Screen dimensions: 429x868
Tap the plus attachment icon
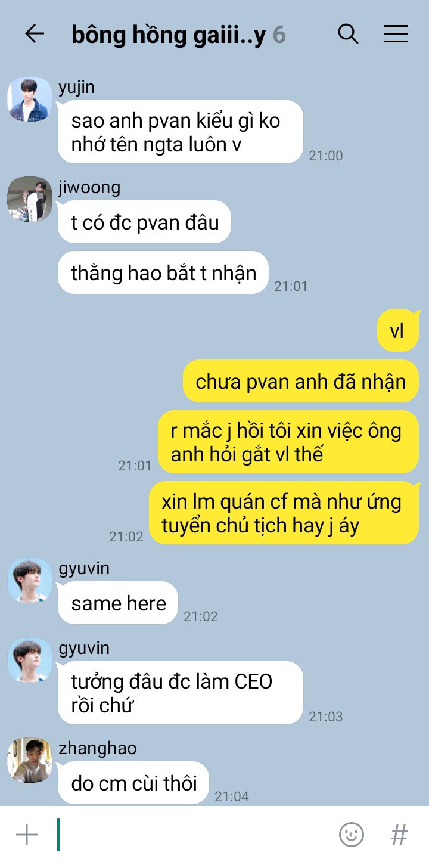27,835
